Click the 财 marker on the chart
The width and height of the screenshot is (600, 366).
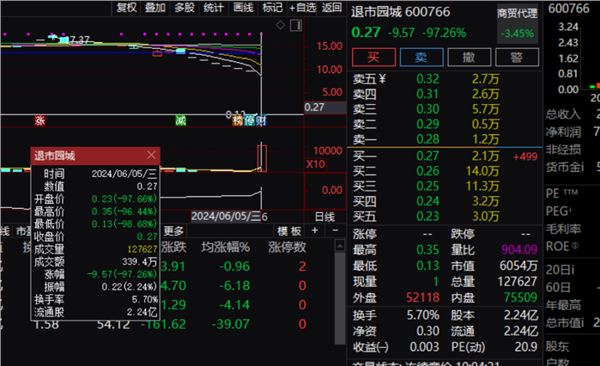[x=261, y=121]
